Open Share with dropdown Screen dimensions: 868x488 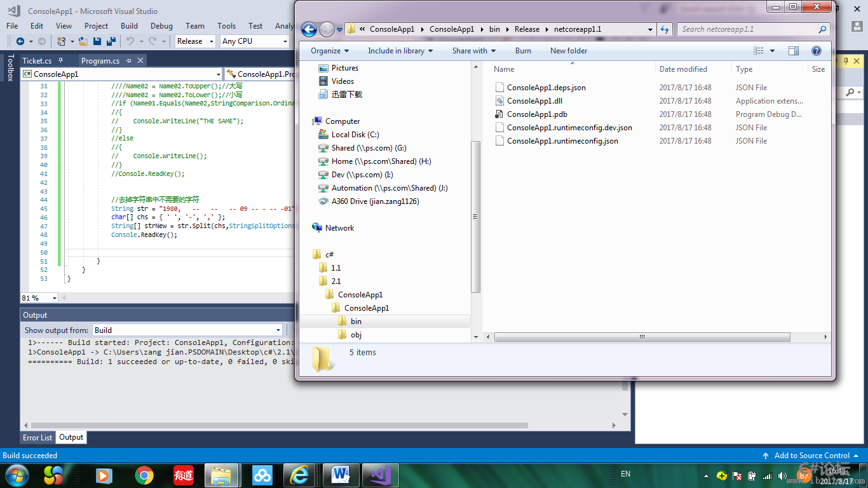coord(474,51)
